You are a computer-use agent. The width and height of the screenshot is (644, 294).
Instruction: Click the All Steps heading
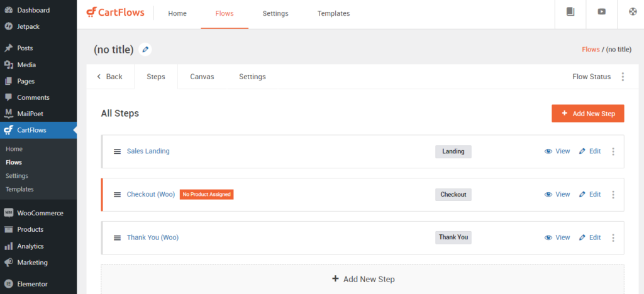click(120, 114)
